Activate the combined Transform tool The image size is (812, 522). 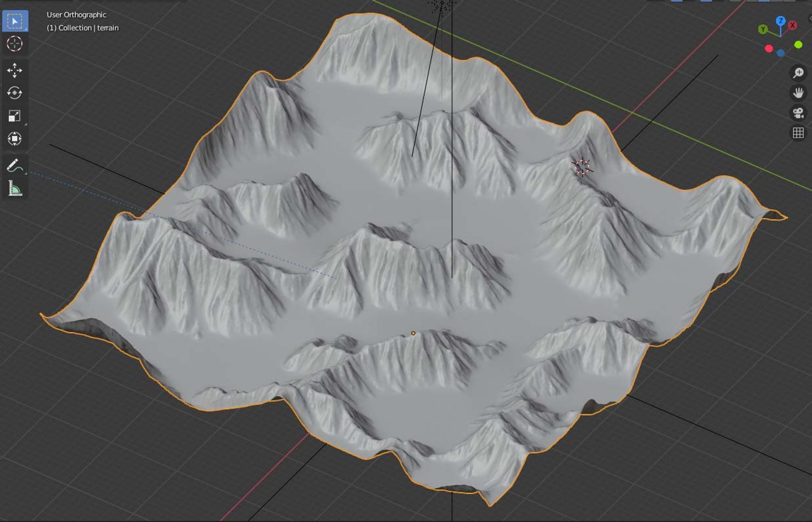[15, 139]
